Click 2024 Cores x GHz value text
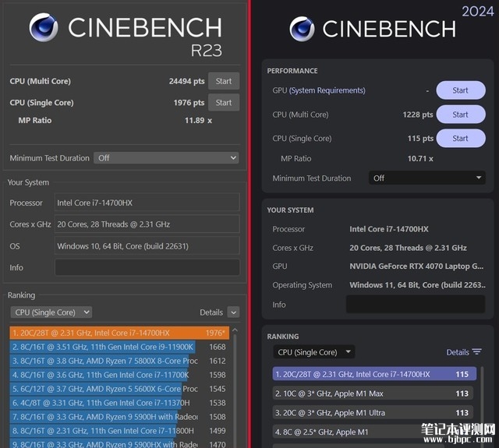Image resolution: width=499 pixels, height=448 pixels. coord(408,248)
